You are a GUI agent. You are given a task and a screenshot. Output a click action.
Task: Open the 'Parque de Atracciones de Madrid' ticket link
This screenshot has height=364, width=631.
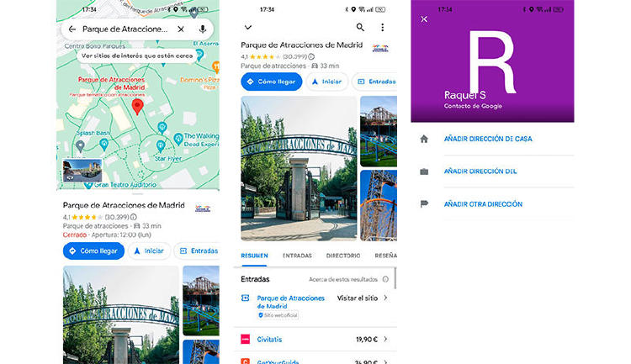click(290, 302)
